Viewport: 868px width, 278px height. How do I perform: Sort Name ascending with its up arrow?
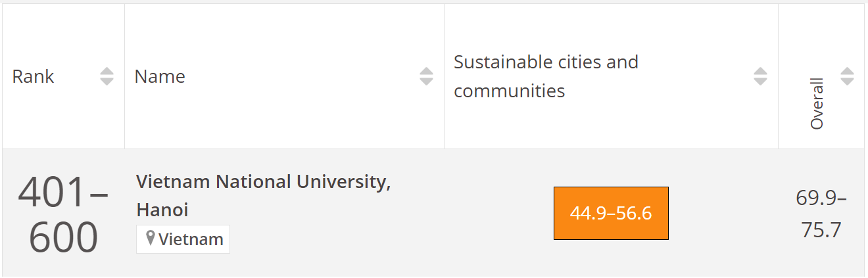[x=426, y=71]
